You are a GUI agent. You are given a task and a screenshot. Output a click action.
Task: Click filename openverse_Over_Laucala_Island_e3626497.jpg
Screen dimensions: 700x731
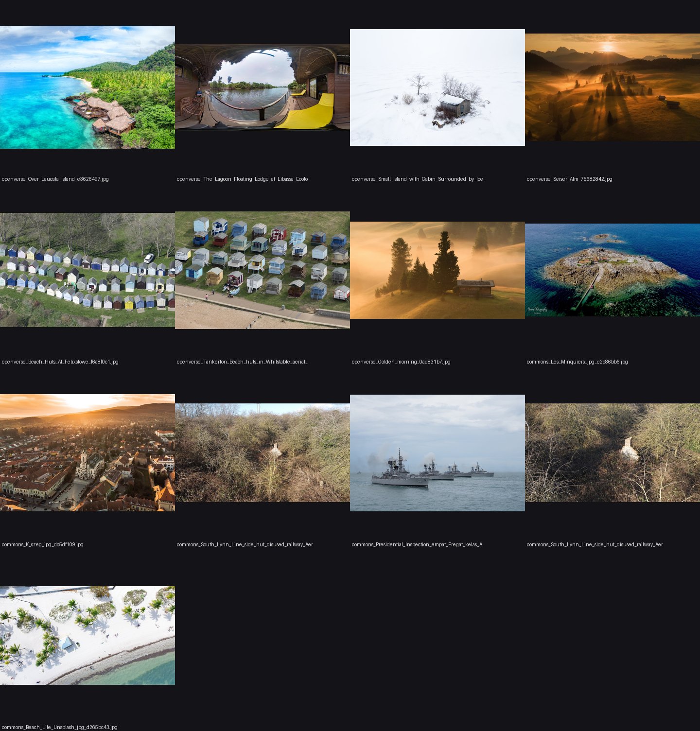pos(55,179)
